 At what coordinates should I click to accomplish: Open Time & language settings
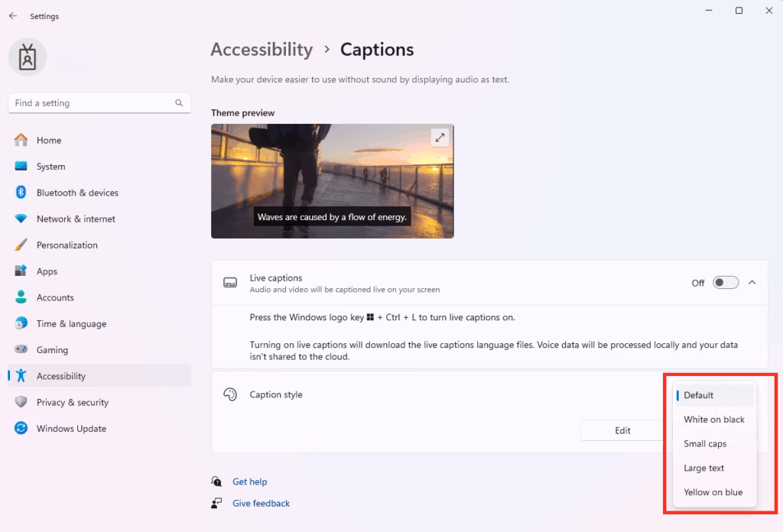tap(100, 323)
